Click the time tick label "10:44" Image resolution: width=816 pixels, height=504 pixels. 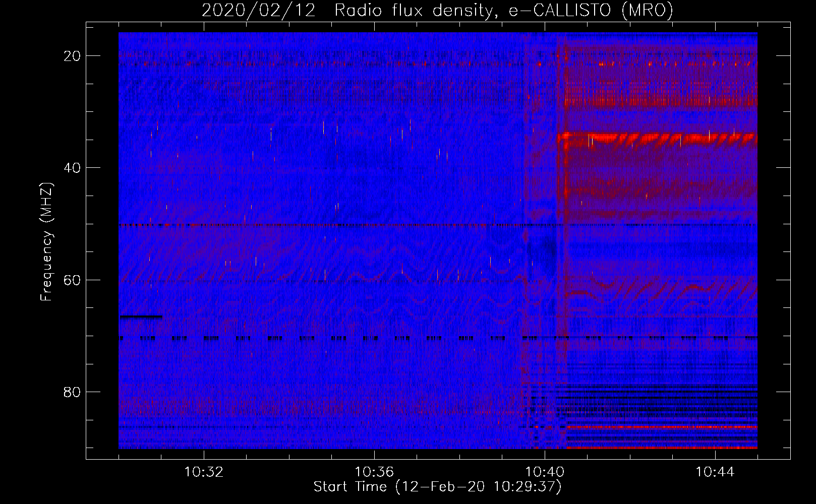click(715, 472)
